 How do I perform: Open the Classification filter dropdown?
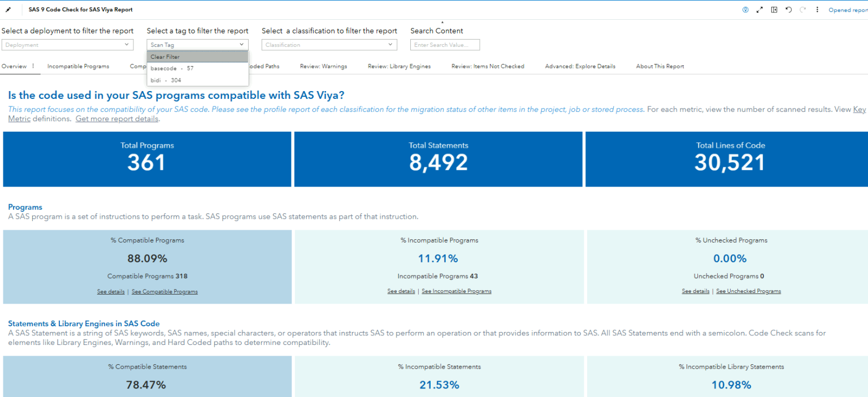pos(329,44)
